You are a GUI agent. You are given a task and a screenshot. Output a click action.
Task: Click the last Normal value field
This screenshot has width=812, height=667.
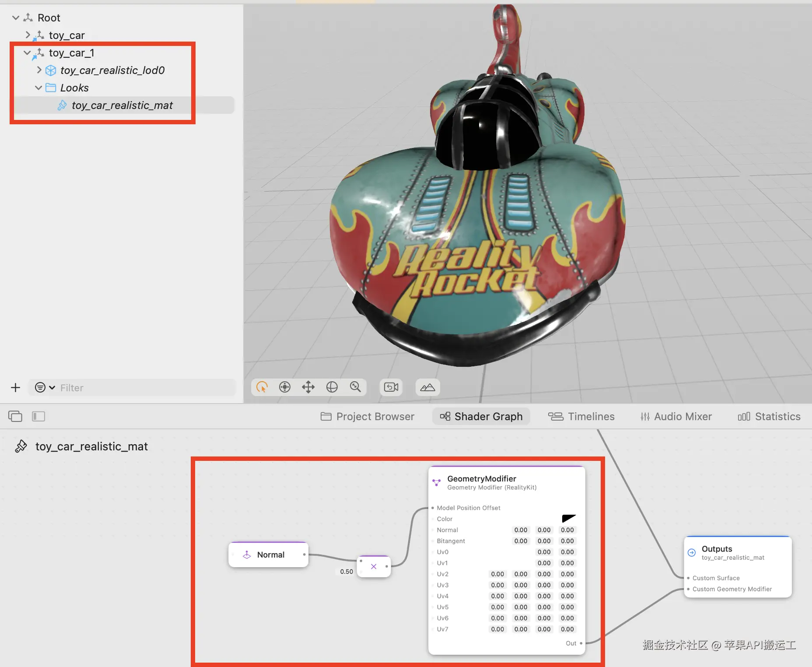pos(567,530)
